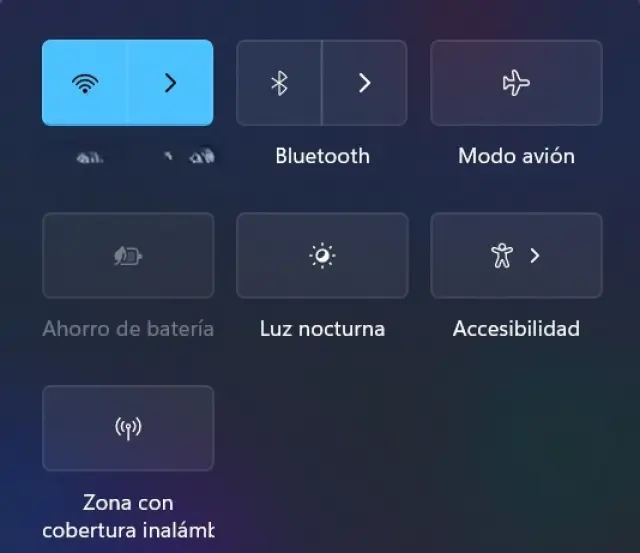Click the airplane icon

click(x=516, y=83)
